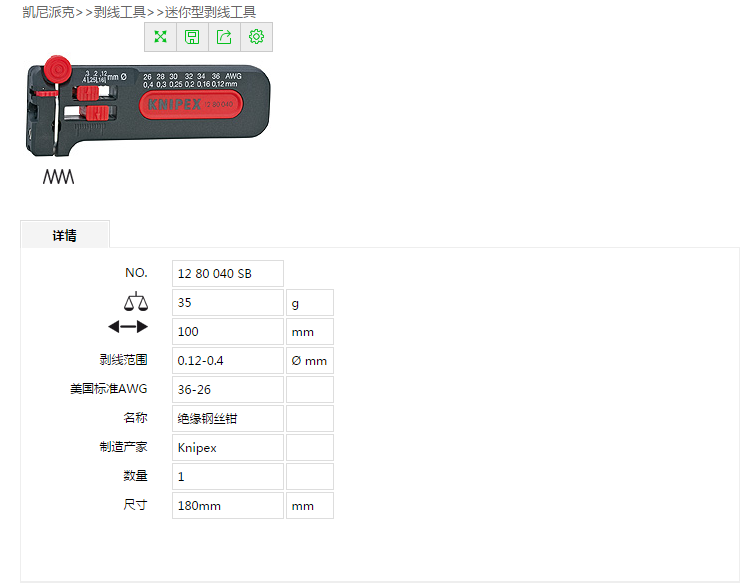748x583 pixels.
Task: Click the NO. label
Action: [x=136, y=273]
